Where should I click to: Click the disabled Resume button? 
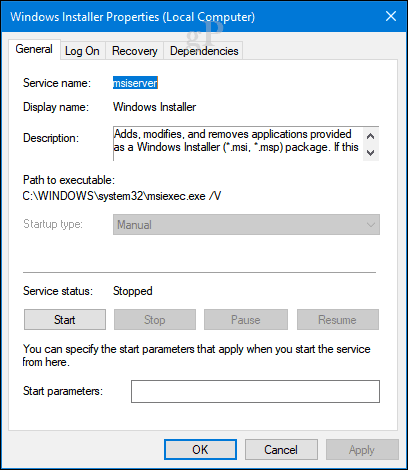click(338, 320)
